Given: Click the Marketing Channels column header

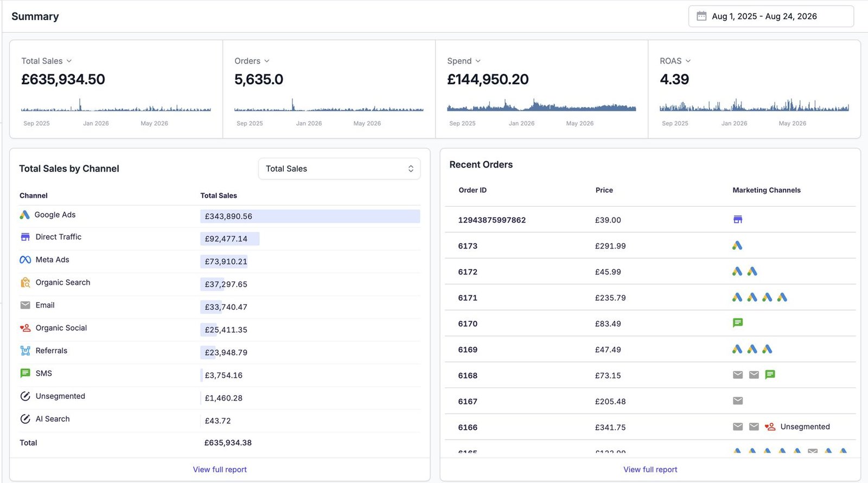Looking at the screenshot, I should (x=767, y=190).
